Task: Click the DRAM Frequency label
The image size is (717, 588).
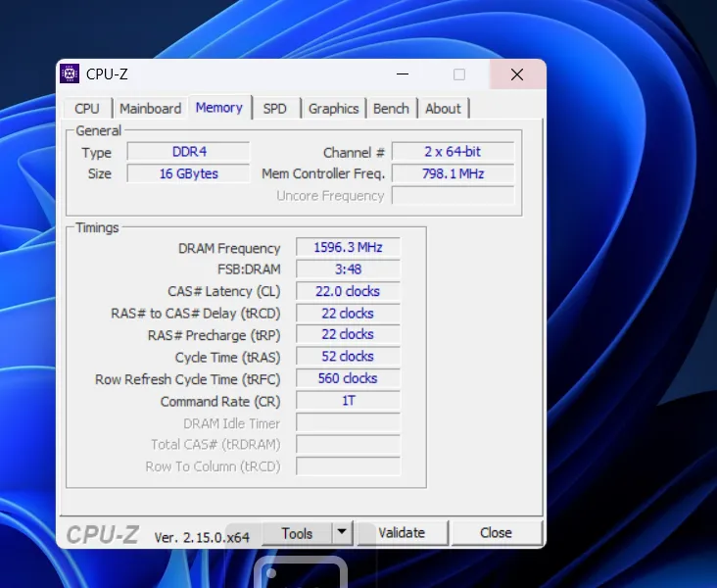Action: (x=229, y=248)
